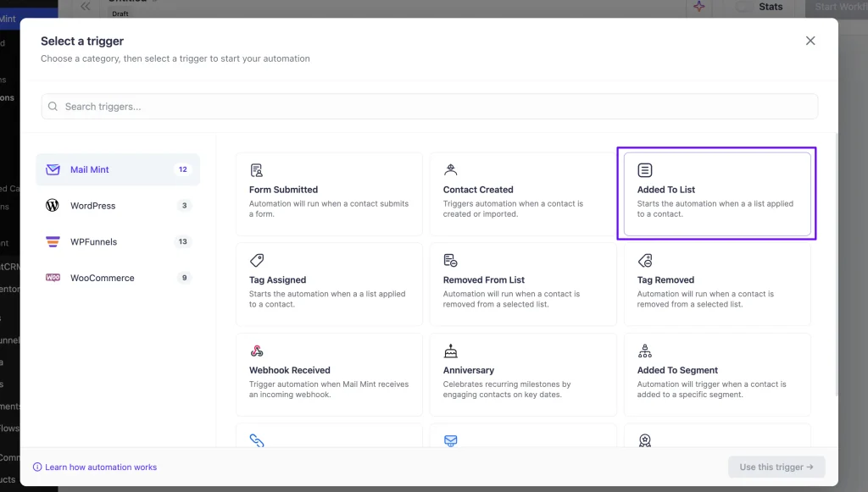Select the Form Submitted trigger card
Screen dimensions: 868x492
329,194
